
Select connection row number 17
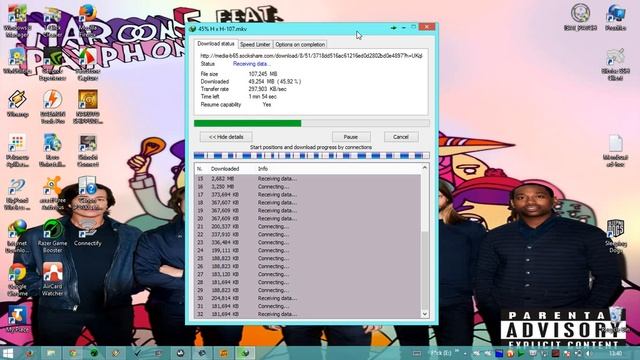click(308, 195)
